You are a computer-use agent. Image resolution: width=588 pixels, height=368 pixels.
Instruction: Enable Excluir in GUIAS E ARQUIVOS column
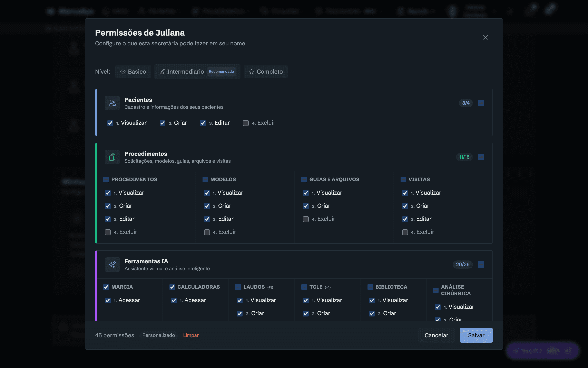click(306, 219)
